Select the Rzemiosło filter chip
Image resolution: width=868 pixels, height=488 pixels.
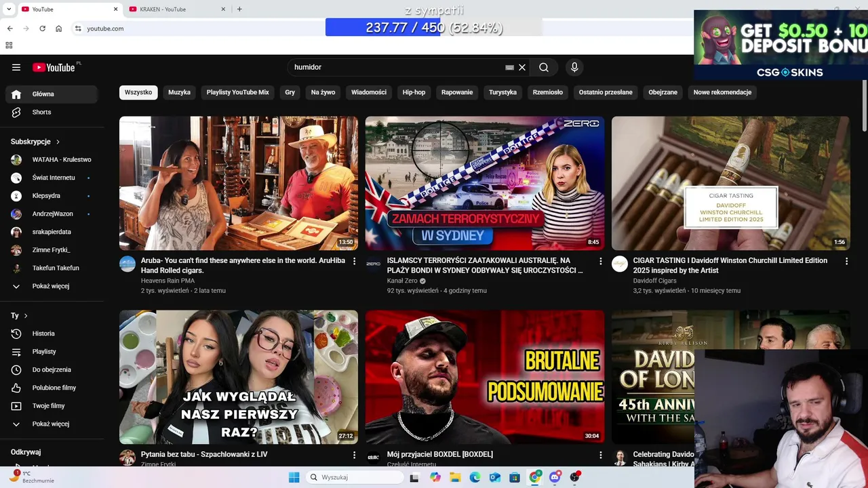pos(548,92)
